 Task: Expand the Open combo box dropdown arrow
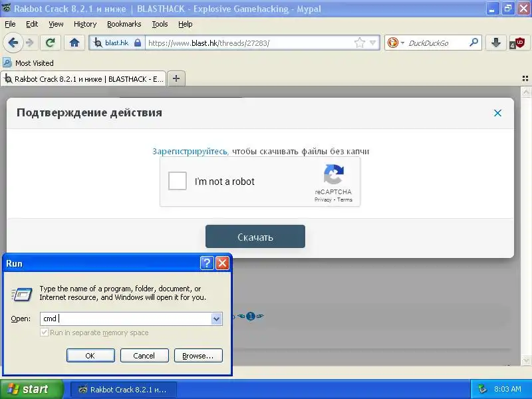[217, 319]
